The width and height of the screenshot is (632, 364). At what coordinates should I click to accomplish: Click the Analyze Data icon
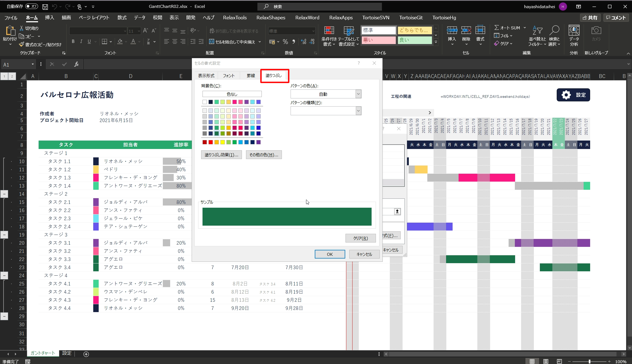coord(574,30)
